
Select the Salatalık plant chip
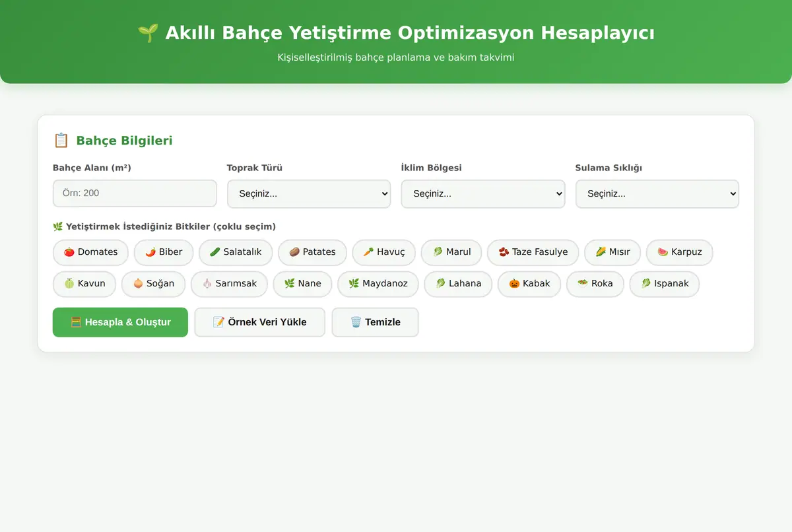[236, 252]
